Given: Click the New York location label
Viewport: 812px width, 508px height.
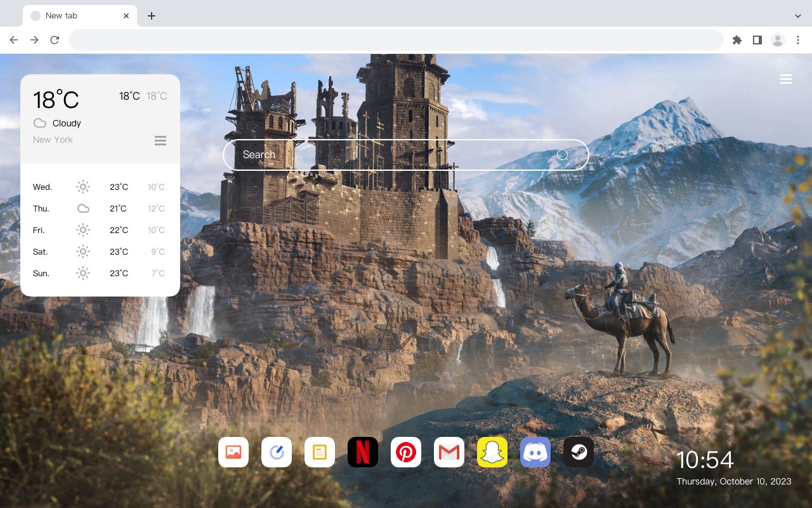Looking at the screenshot, I should coord(53,140).
